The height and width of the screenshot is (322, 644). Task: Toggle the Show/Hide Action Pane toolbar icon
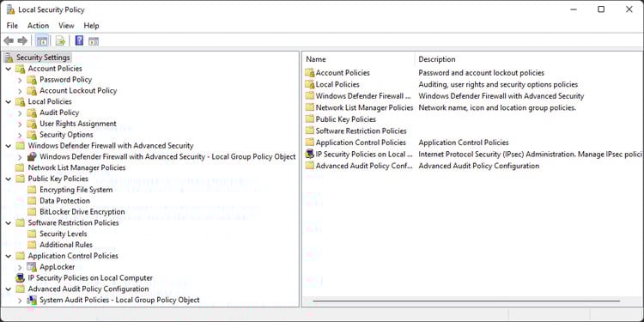click(94, 40)
